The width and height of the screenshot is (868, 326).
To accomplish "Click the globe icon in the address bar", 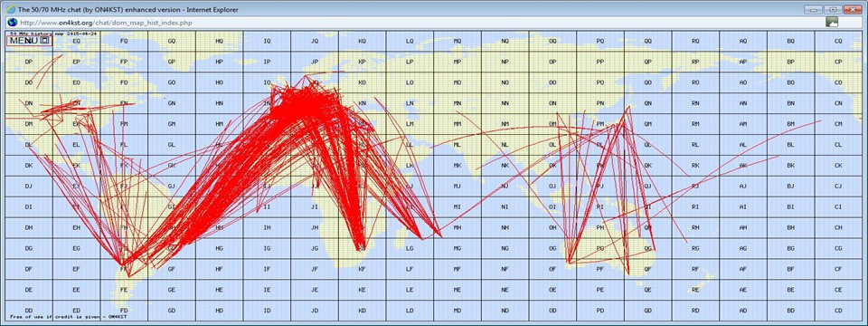I will coord(12,23).
